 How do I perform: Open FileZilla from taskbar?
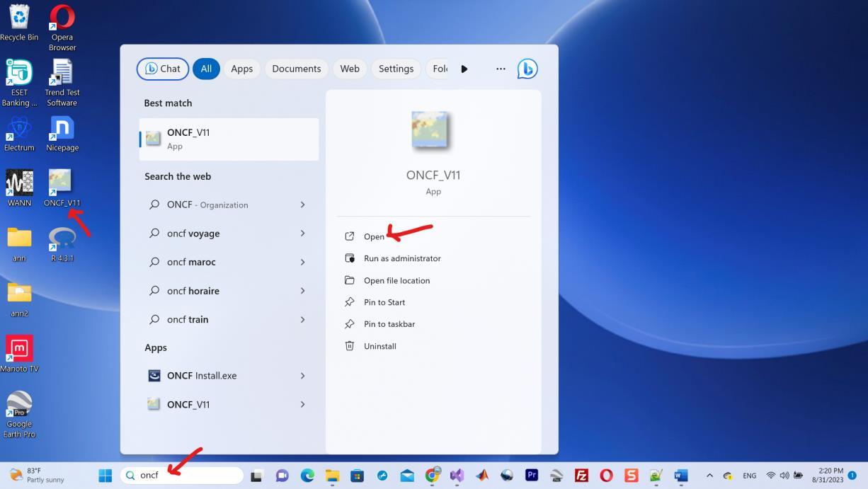(x=581, y=475)
